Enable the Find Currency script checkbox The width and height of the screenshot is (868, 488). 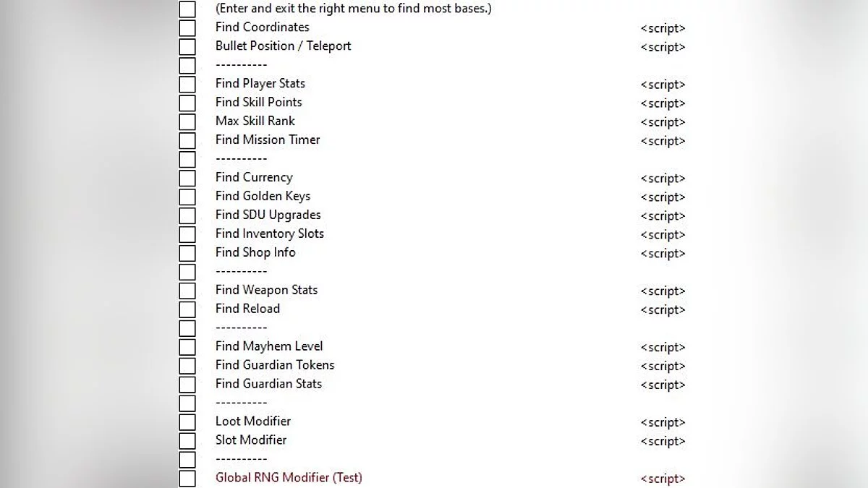coord(187,179)
